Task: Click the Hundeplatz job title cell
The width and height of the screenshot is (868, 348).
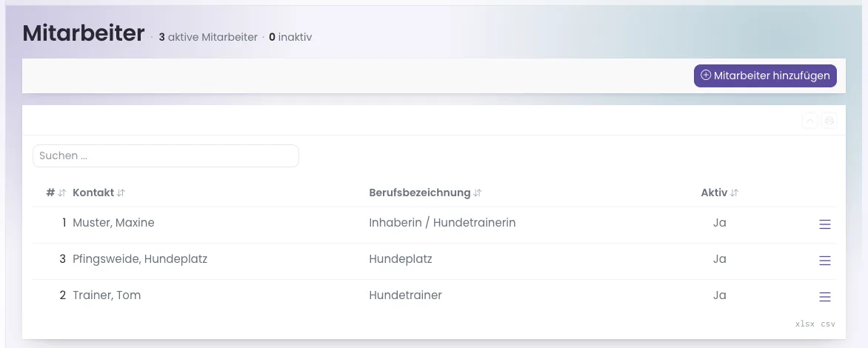Action: point(401,259)
